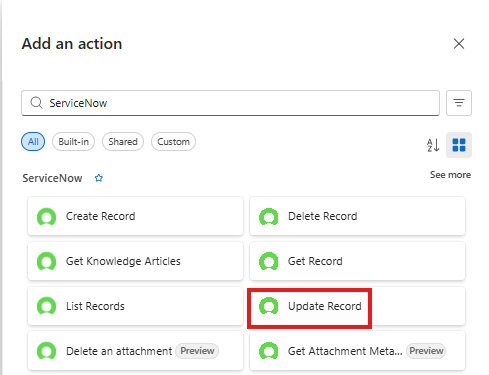Click the ServiceNow connector heading
The image size is (489, 375).
[52, 178]
